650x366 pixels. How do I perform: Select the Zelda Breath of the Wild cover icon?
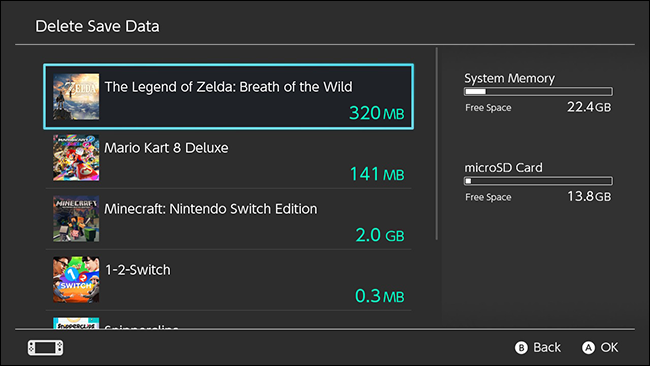coord(76,97)
